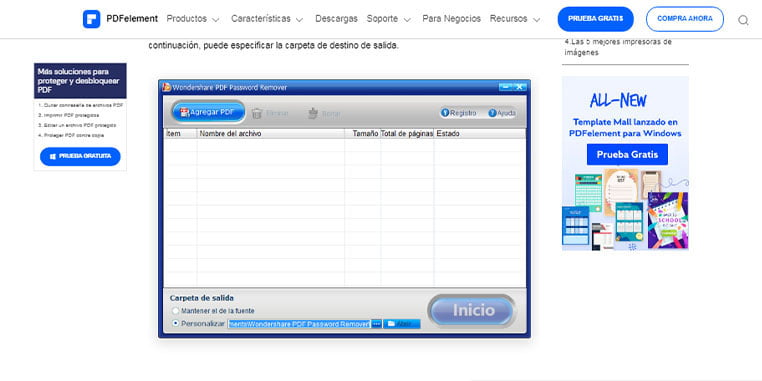Image resolution: width=762 pixels, height=381 pixels.
Task: Click the Inicio start button
Action: [471, 310]
